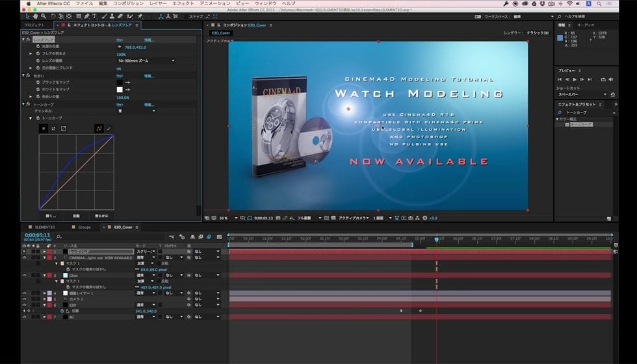Select the Clone Stamp tool
This screenshot has width=637, height=364.
tap(112, 16)
